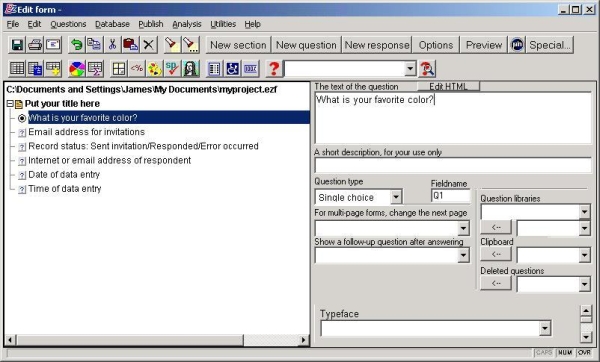Click the spell check icon
Viewport: 600px width, 362px height.
pos(172,69)
